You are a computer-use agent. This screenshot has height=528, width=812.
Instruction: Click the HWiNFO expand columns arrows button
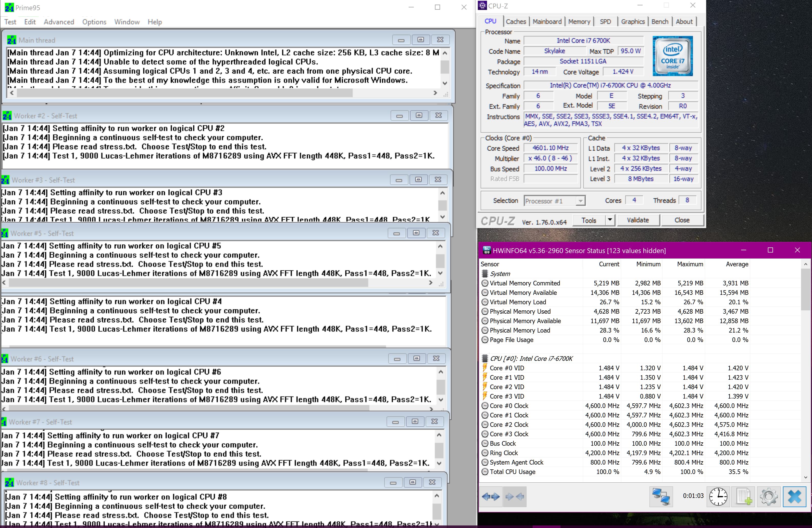491,497
